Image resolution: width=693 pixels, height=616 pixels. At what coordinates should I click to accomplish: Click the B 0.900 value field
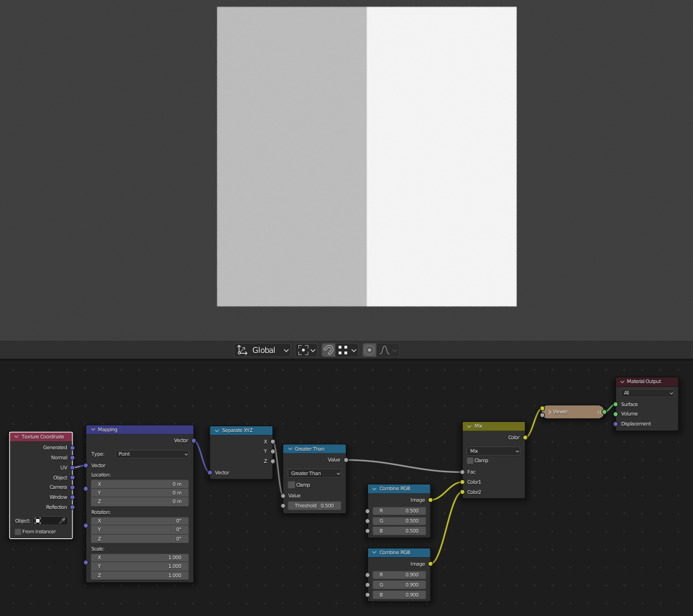399,594
